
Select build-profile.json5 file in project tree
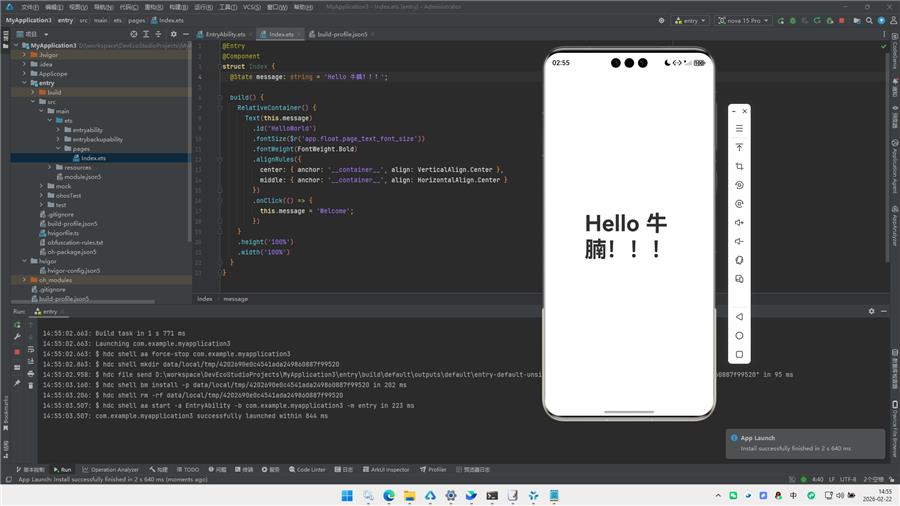pos(72,223)
